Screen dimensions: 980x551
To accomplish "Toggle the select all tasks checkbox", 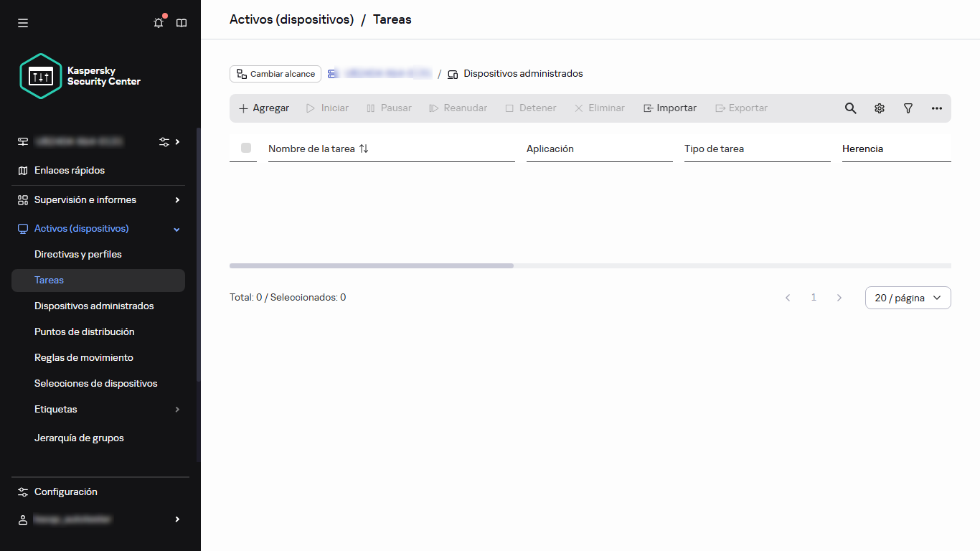I will pyautogui.click(x=246, y=148).
